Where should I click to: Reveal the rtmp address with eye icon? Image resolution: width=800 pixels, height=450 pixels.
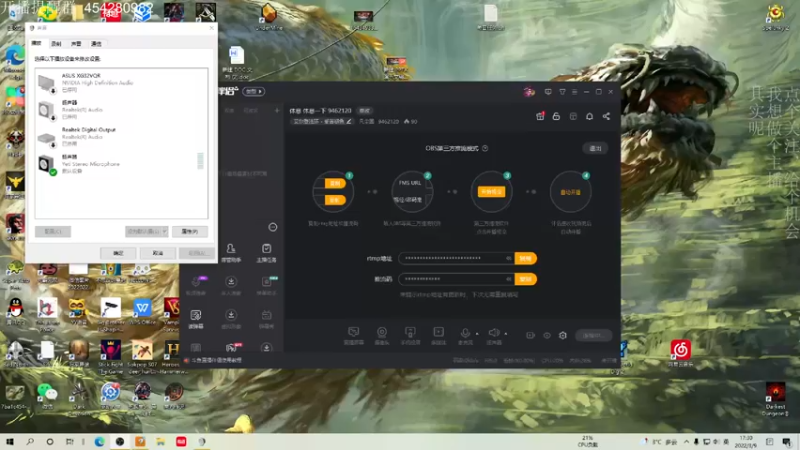coord(509,258)
